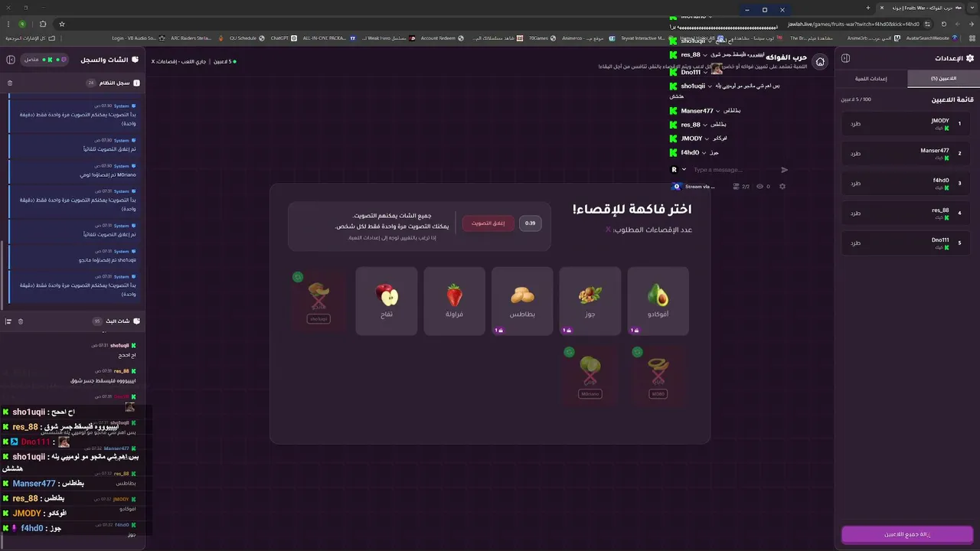
Task: Expand f4hd0 chevron in overlay chat
Action: point(705,152)
